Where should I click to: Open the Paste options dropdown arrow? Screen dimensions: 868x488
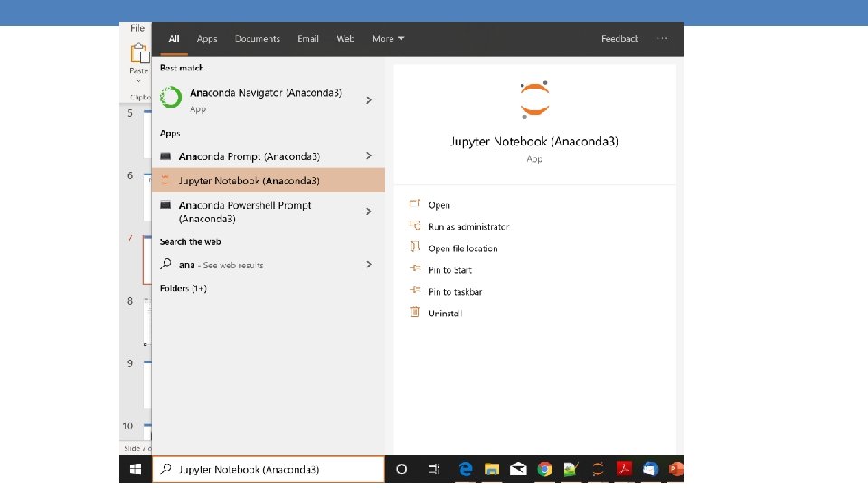point(138,81)
